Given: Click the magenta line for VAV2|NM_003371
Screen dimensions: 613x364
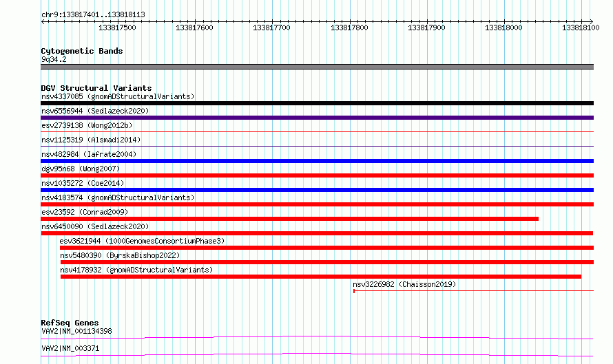Looking at the screenshot, I should 317,354.
